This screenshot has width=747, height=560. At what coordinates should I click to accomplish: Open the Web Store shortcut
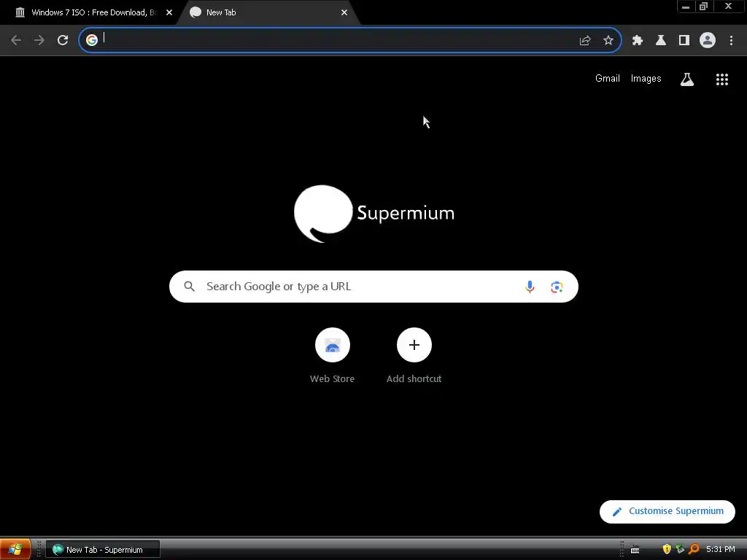tap(332, 356)
